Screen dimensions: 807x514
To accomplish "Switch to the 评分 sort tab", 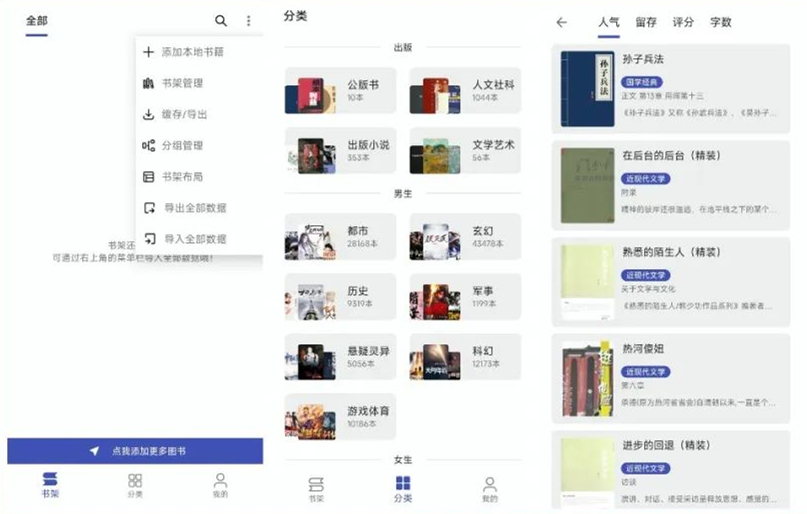I will point(683,22).
